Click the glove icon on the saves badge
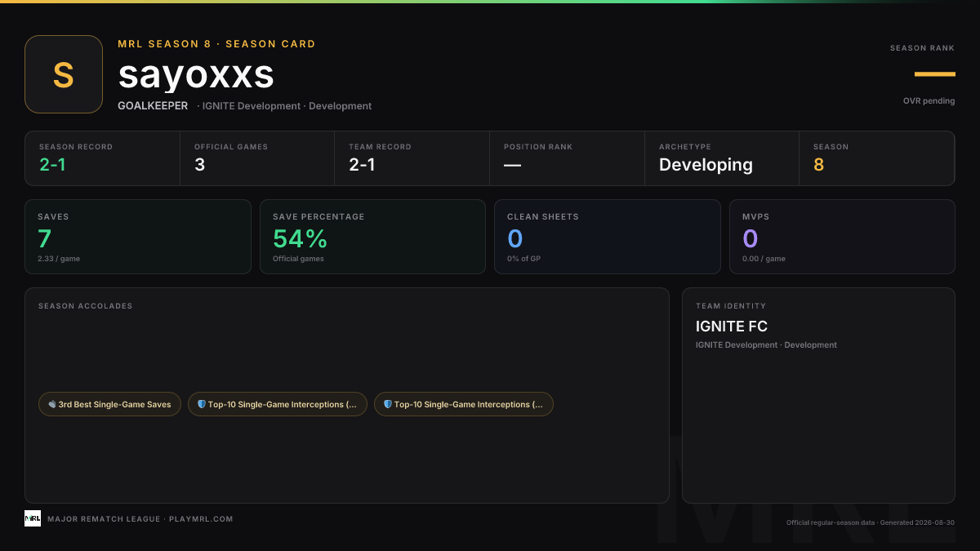The width and height of the screenshot is (980, 551). [52, 404]
